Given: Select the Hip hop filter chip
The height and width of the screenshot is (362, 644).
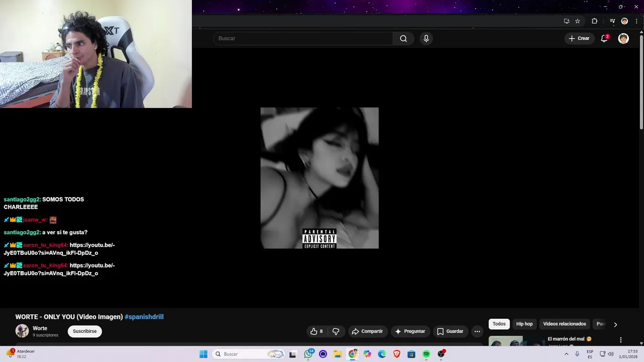Looking at the screenshot, I should click(524, 324).
